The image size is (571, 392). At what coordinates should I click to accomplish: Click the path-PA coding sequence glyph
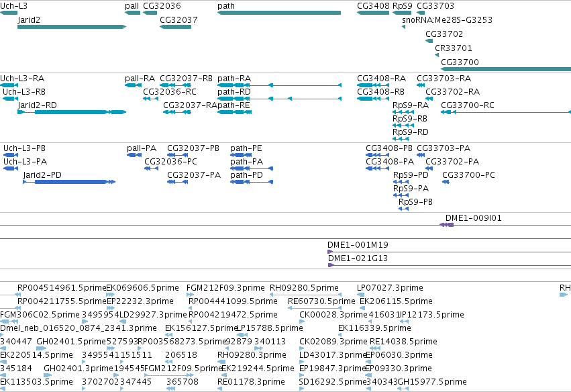point(252,168)
